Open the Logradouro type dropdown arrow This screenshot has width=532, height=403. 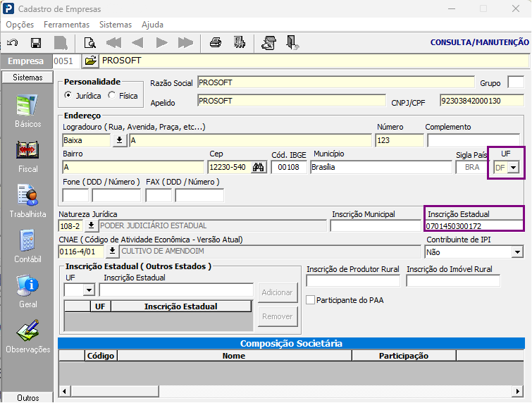point(119,140)
